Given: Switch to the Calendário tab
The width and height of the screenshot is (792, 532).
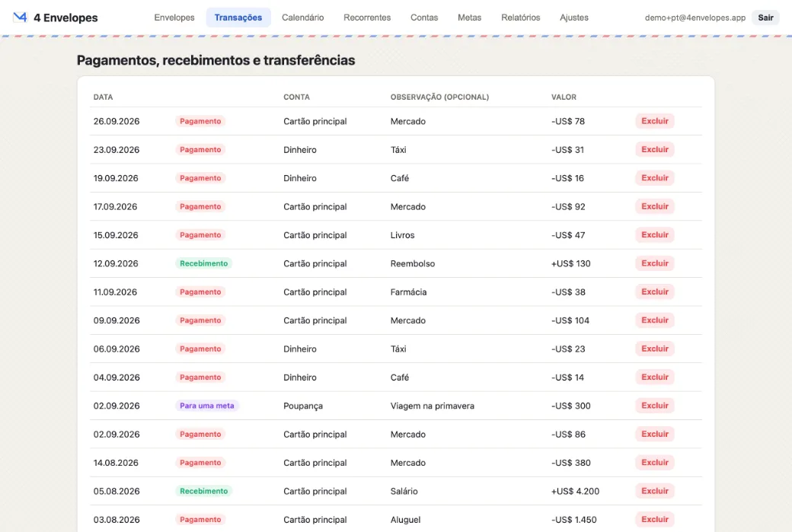Looking at the screenshot, I should pyautogui.click(x=302, y=18).
